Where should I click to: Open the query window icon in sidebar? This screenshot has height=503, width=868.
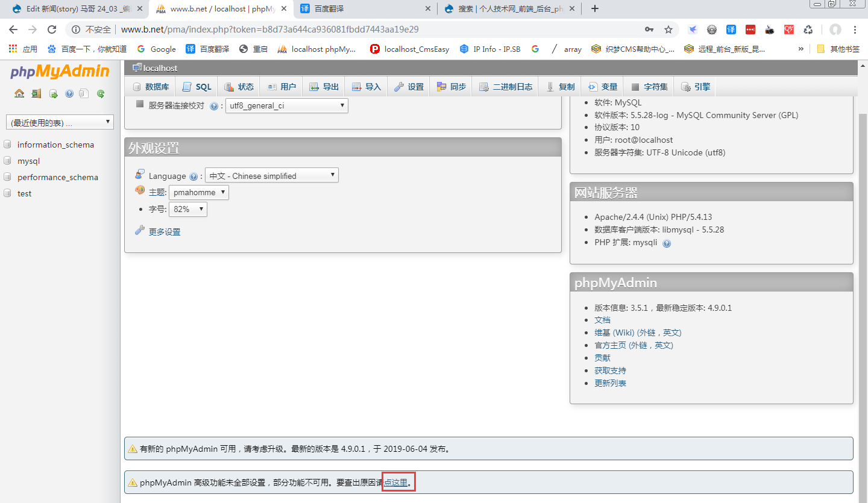tap(53, 93)
